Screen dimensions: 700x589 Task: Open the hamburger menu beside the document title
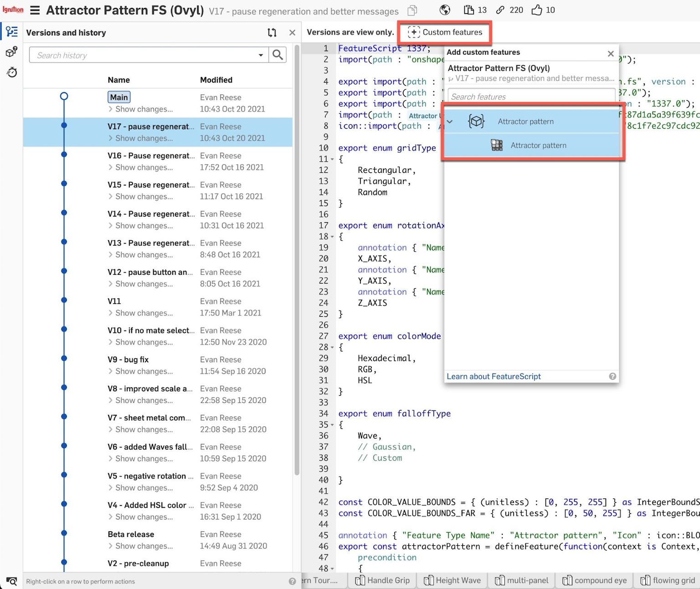click(x=35, y=10)
